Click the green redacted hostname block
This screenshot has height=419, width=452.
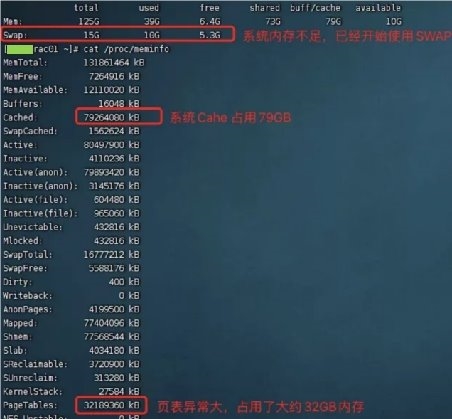20,49
